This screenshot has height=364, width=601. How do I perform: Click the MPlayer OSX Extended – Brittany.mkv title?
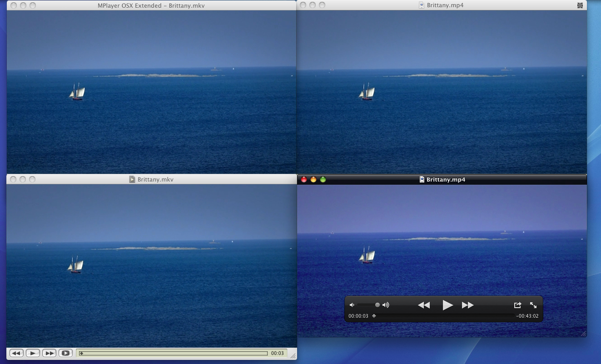pyautogui.click(x=151, y=5)
